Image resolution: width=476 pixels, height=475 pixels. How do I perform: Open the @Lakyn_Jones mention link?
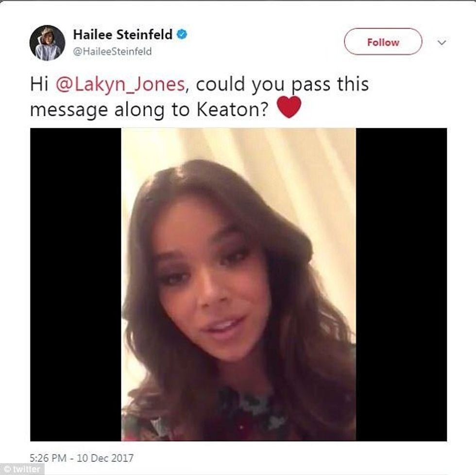tap(120, 84)
